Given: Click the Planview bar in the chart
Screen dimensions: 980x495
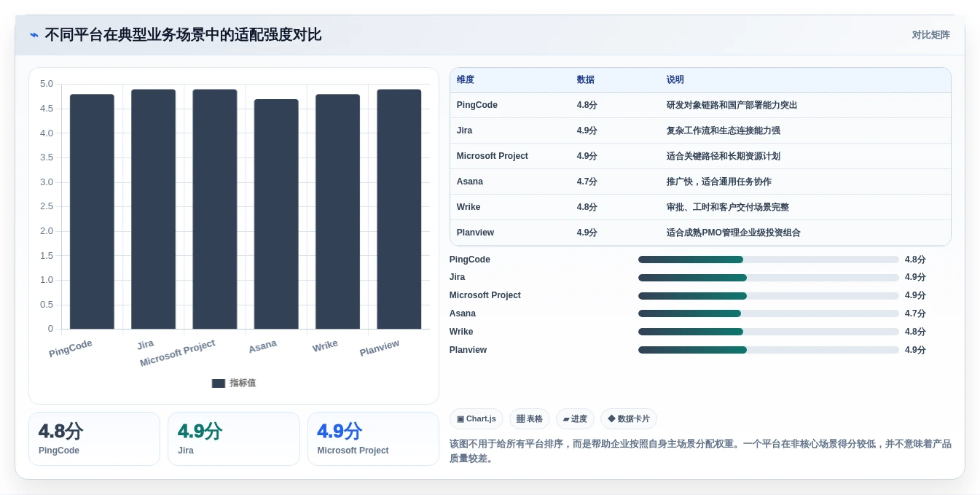Looking at the screenshot, I should tap(399, 209).
